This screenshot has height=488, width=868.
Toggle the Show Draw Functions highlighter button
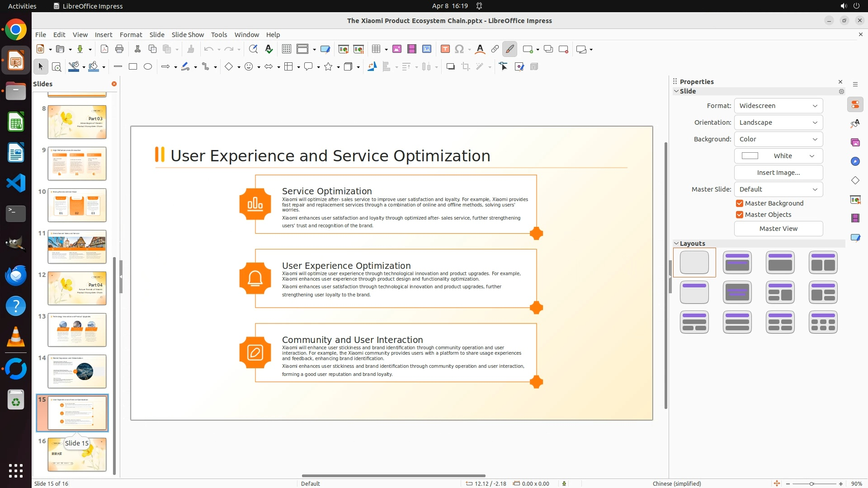(x=509, y=49)
